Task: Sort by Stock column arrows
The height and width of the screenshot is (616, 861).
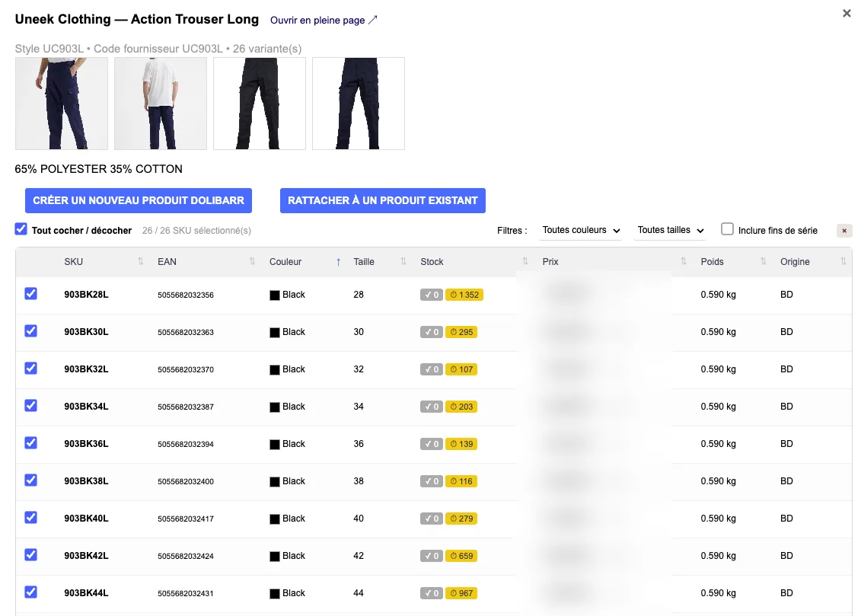Action: point(525,261)
